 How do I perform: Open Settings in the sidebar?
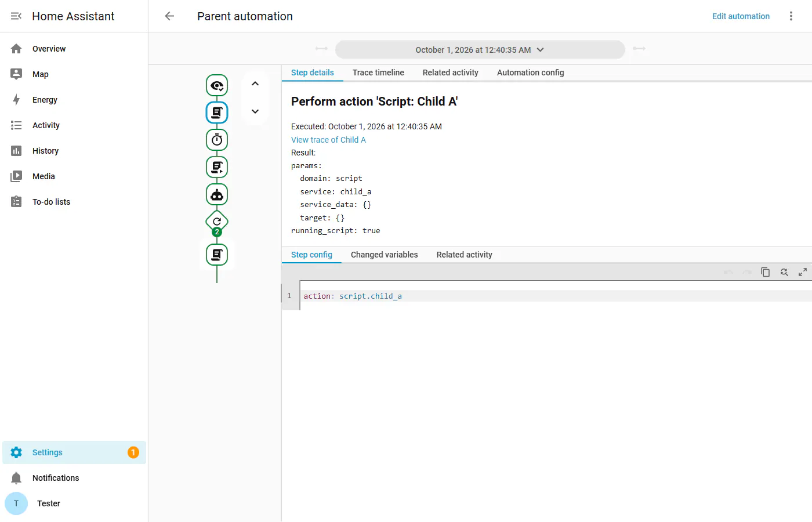pyautogui.click(x=74, y=452)
